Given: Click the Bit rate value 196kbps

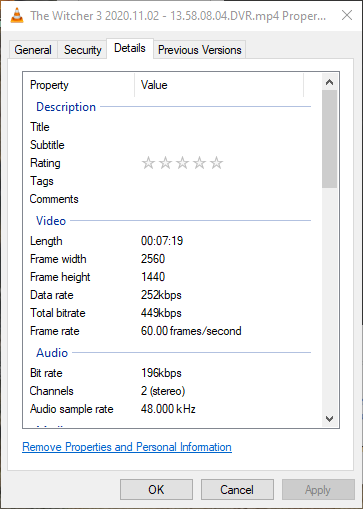Looking at the screenshot, I should coord(161,373).
